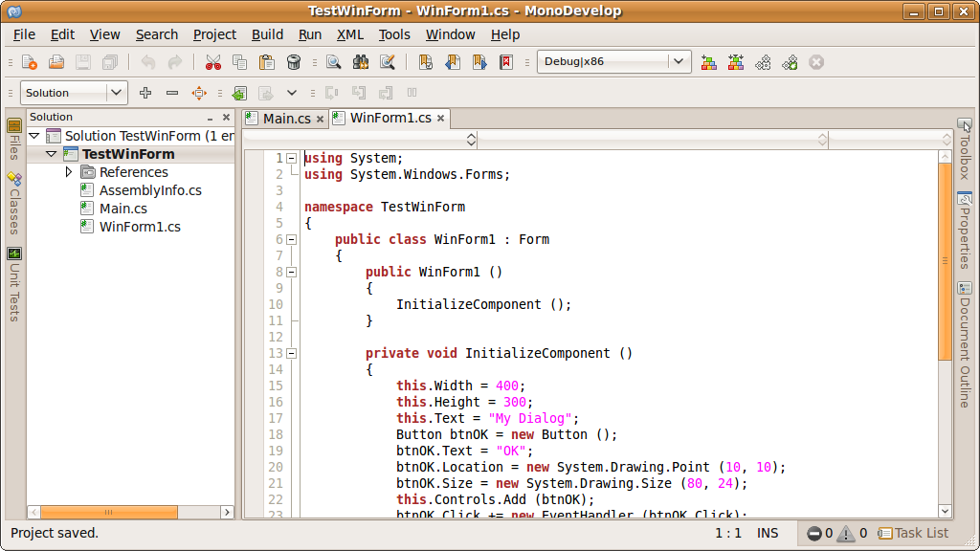Go to the previous bookmark
Image resolution: width=980 pixels, height=551 pixels.
pyautogui.click(x=453, y=62)
